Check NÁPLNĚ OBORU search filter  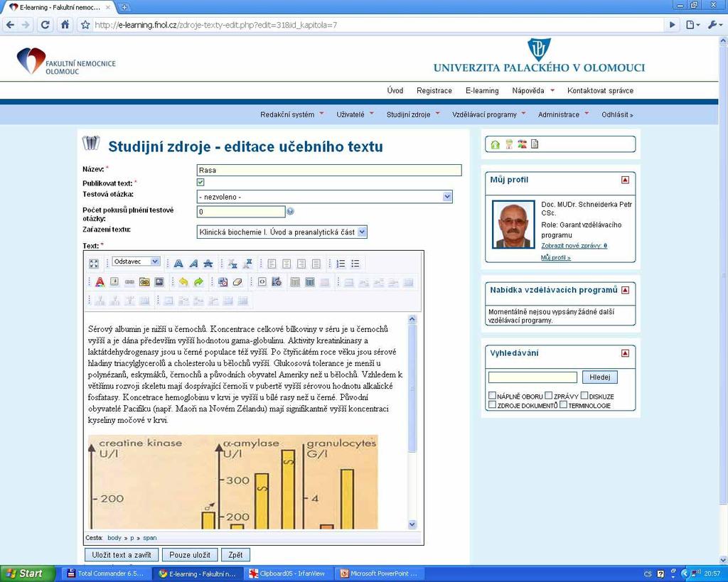pos(492,395)
